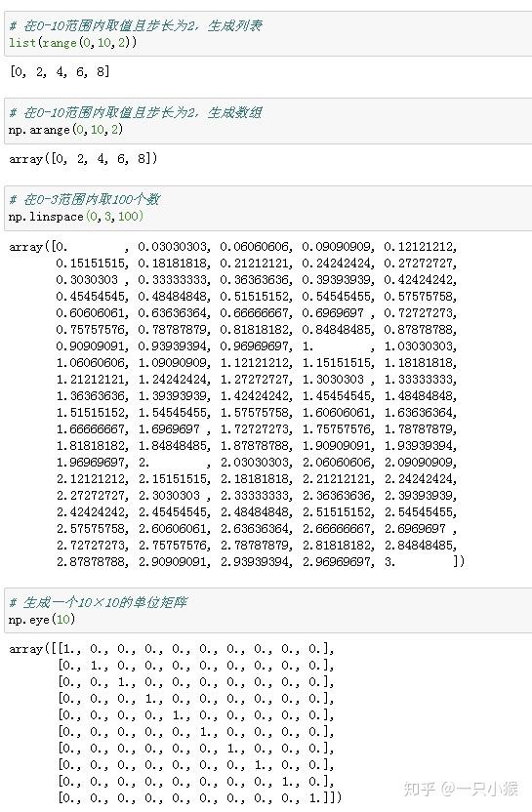Click the word range in the first cell
532x812 pixels.
click(59, 43)
